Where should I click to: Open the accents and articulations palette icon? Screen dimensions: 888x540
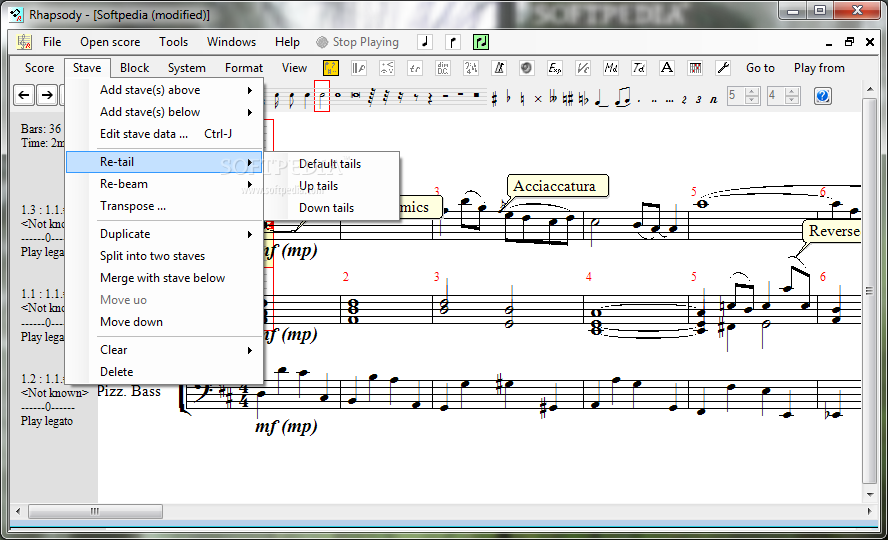[387, 68]
